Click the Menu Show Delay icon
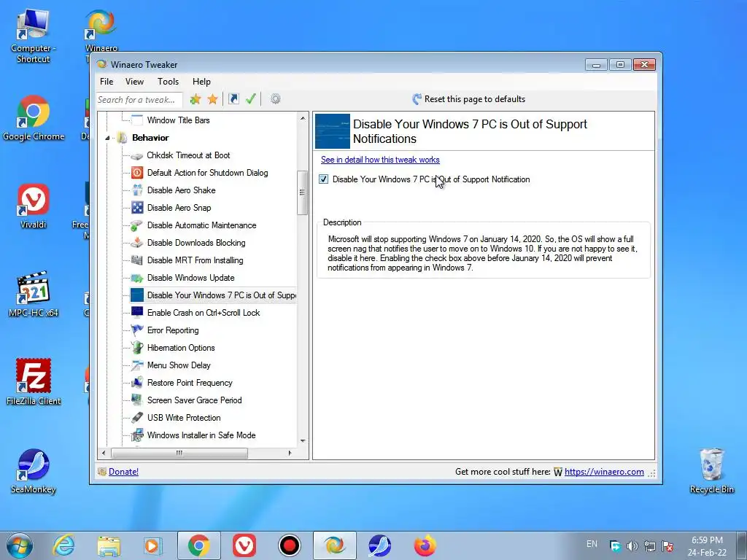This screenshot has width=747, height=560. pyautogui.click(x=137, y=365)
